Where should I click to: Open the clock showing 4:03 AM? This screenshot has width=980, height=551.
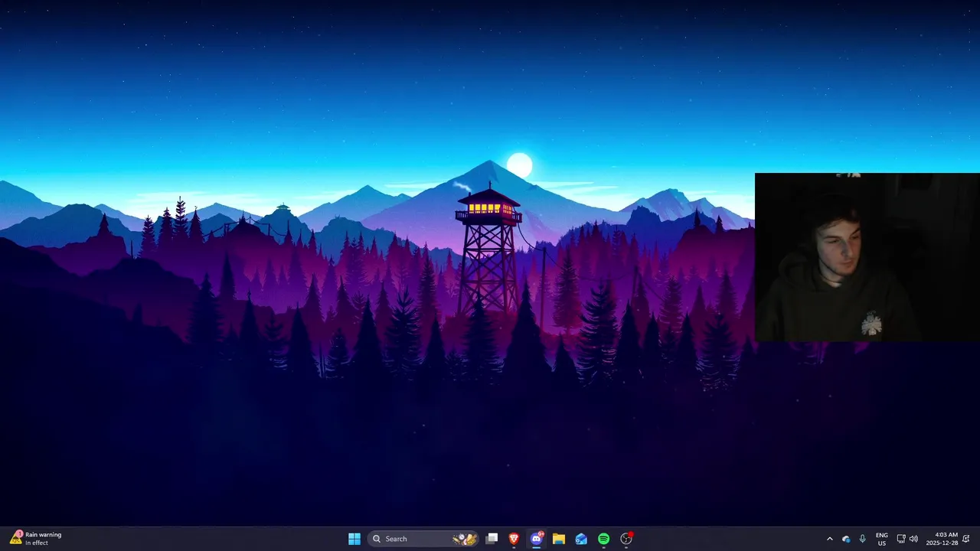[942, 539]
